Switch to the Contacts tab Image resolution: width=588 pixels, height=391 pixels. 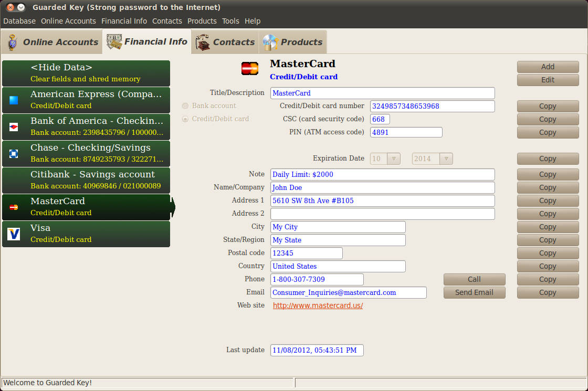coord(225,42)
